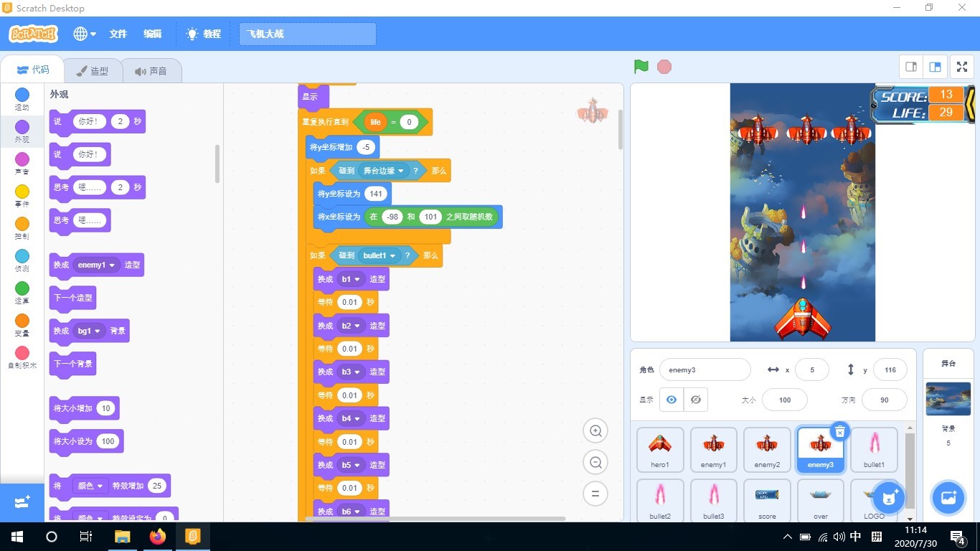Enter full screen stage mode
Viewport: 980px width, 551px height.
pyautogui.click(x=962, y=67)
